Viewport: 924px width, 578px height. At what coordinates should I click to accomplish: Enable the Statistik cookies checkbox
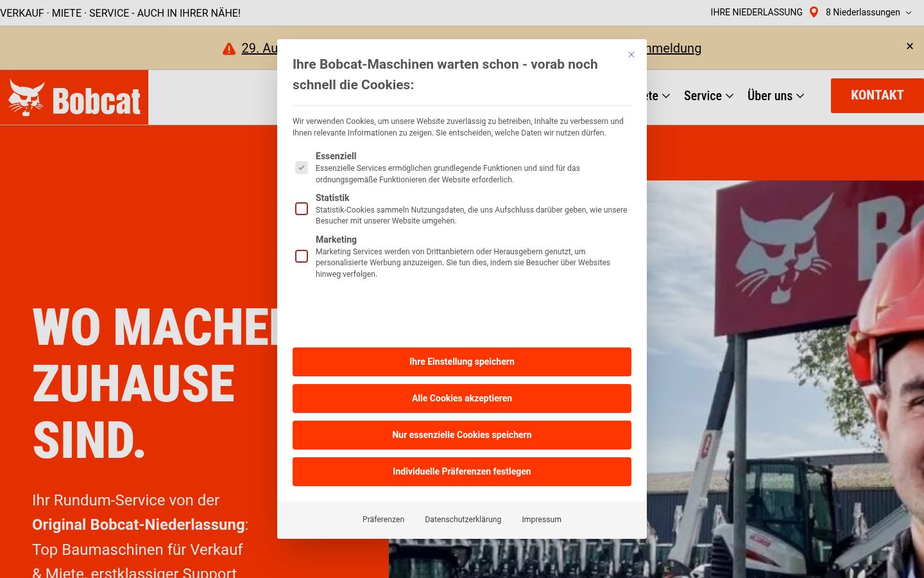point(302,209)
